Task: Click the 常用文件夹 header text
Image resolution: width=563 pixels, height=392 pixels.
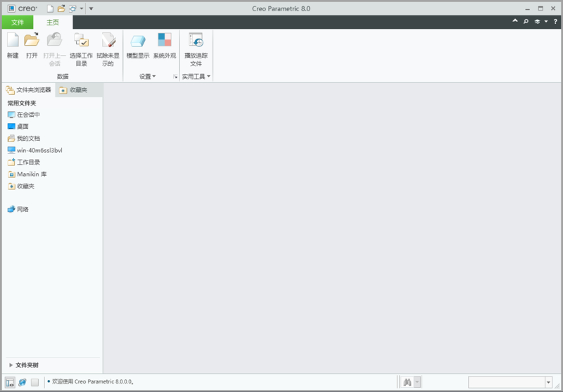Action: [x=22, y=103]
